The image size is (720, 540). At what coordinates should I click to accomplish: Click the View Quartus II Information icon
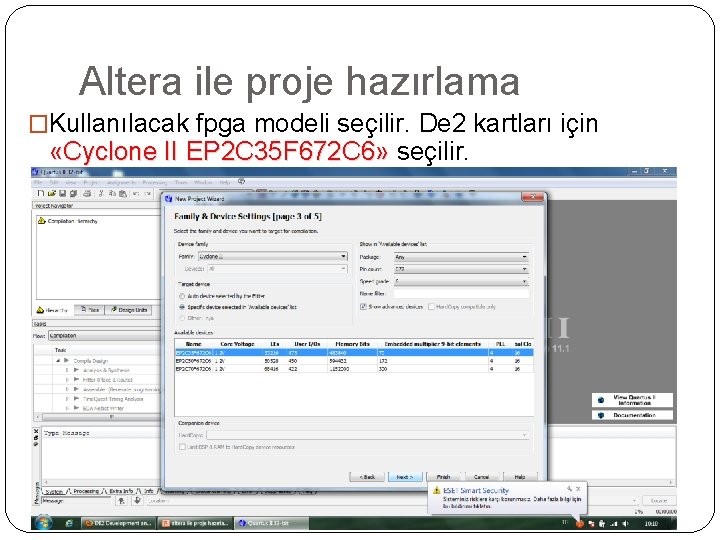(x=601, y=400)
